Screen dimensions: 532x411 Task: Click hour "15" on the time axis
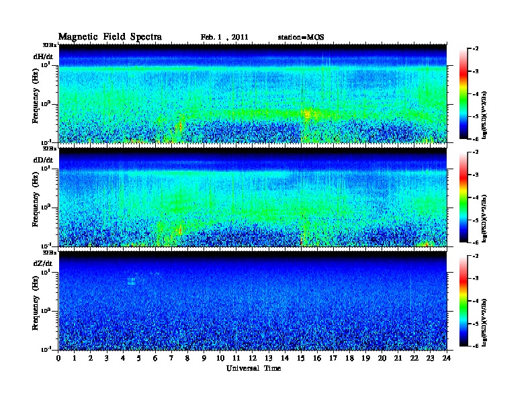[301, 358]
